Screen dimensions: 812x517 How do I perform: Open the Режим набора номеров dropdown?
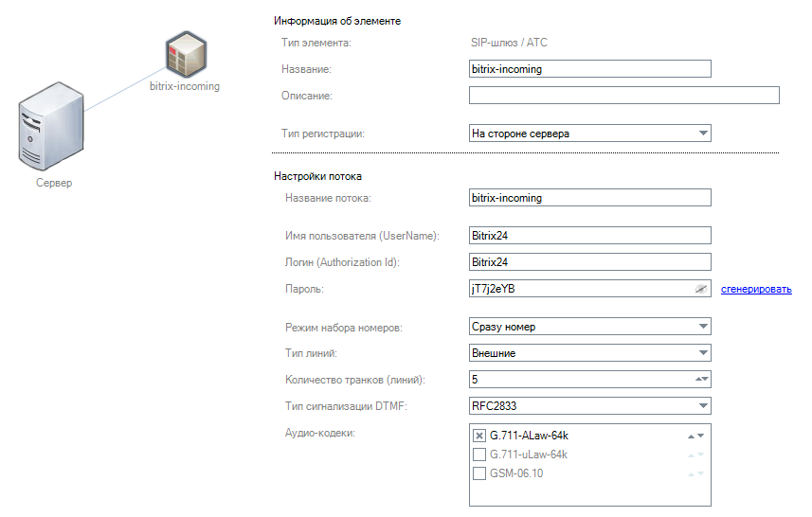point(590,327)
